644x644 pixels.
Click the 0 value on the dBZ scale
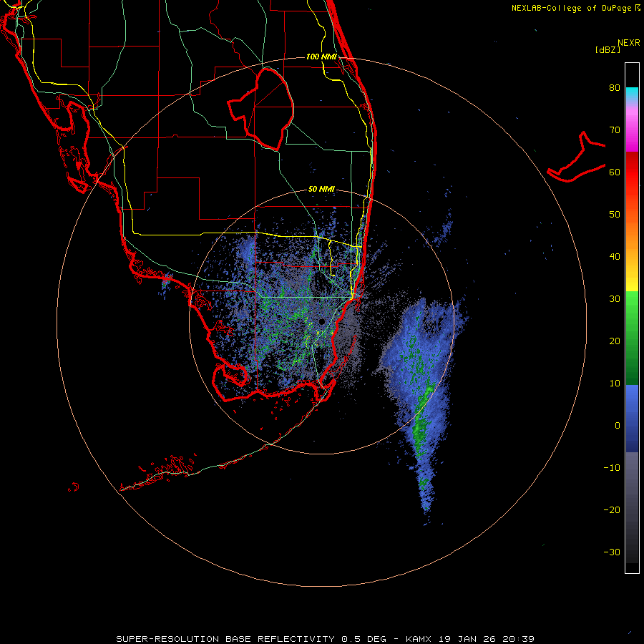618,426
